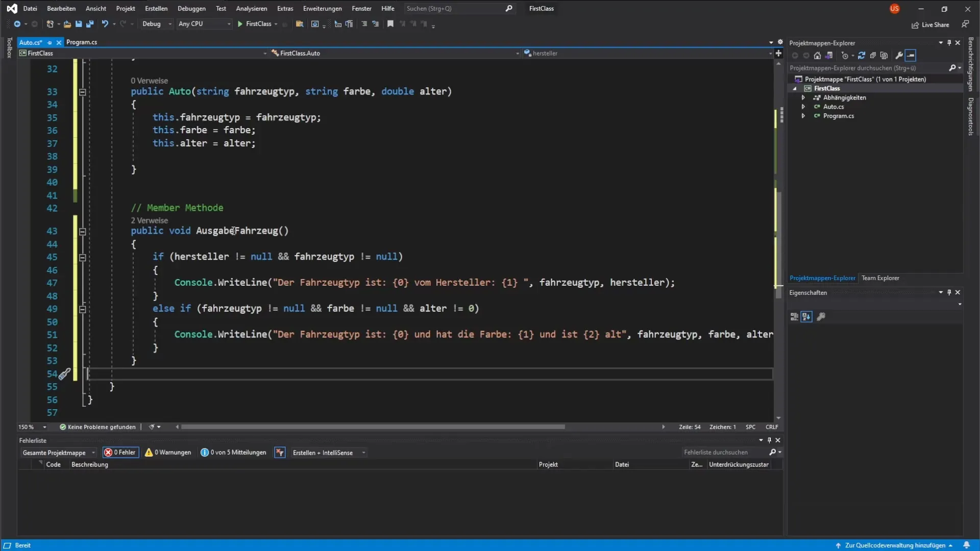
Task: Click the quick actions screwdriver icon on line 54
Action: point(64,374)
